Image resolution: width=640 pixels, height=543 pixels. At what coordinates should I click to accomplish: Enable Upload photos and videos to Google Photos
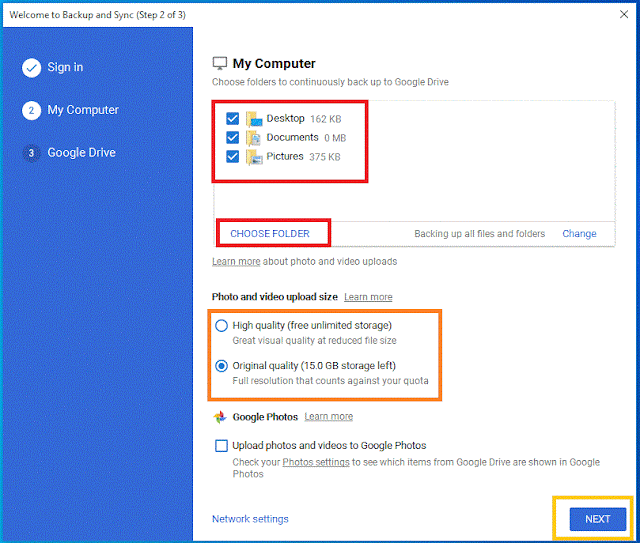pos(221,445)
